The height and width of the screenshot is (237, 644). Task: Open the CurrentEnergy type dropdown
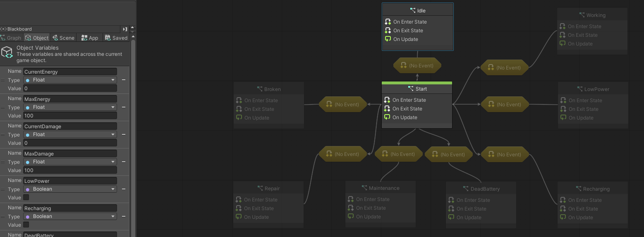(x=70, y=80)
